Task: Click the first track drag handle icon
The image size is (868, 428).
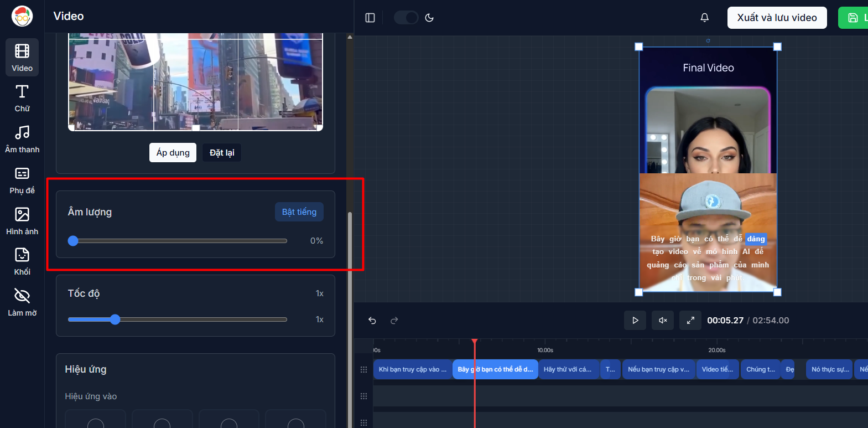Action: tap(363, 369)
